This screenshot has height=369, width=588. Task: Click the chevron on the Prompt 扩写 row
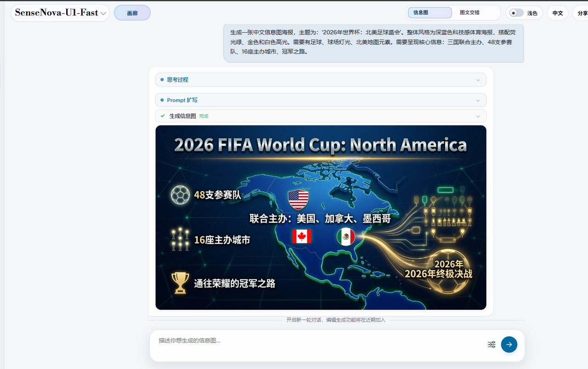pos(478,100)
